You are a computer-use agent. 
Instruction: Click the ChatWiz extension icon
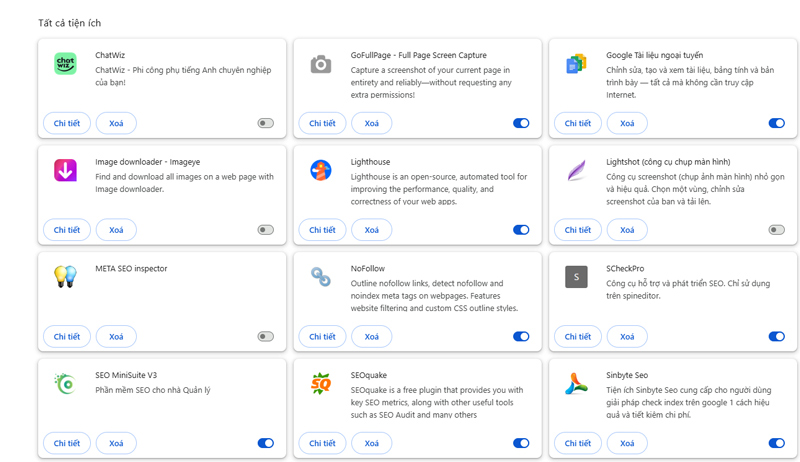click(65, 64)
